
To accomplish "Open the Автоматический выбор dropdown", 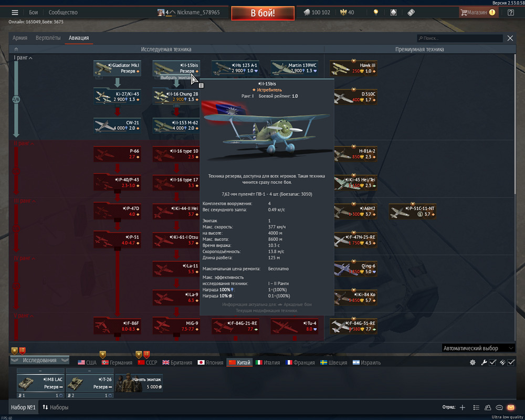I will tap(478, 348).
